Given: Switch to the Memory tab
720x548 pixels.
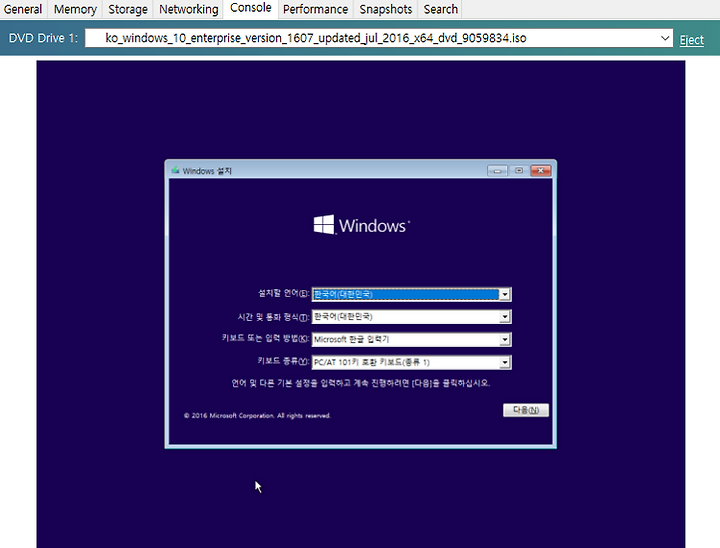Looking at the screenshot, I should coord(75,9).
